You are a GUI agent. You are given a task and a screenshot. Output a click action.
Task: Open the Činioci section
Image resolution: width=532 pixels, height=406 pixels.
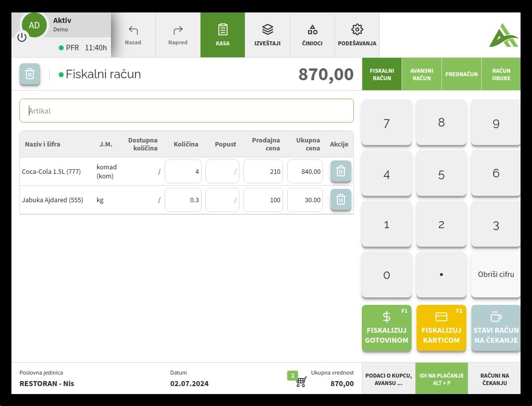pyautogui.click(x=312, y=35)
